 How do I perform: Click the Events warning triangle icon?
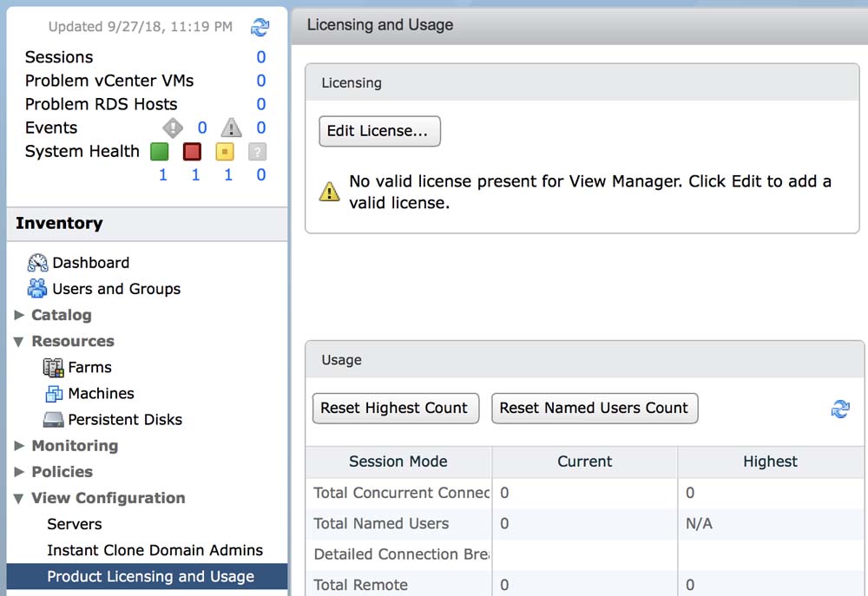click(230, 128)
